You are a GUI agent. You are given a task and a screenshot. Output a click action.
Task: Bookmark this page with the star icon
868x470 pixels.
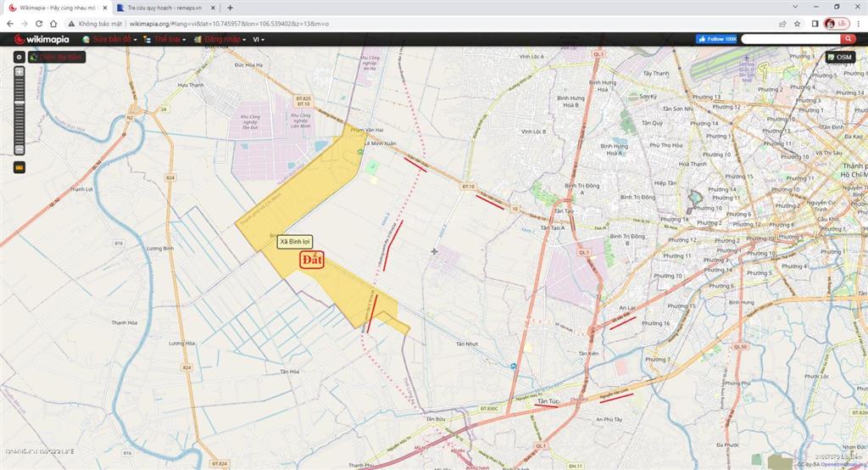[798, 24]
